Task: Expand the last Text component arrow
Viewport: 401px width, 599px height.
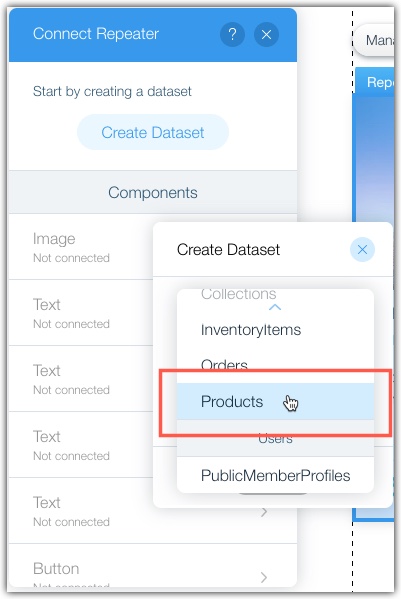Action: click(264, 512)
